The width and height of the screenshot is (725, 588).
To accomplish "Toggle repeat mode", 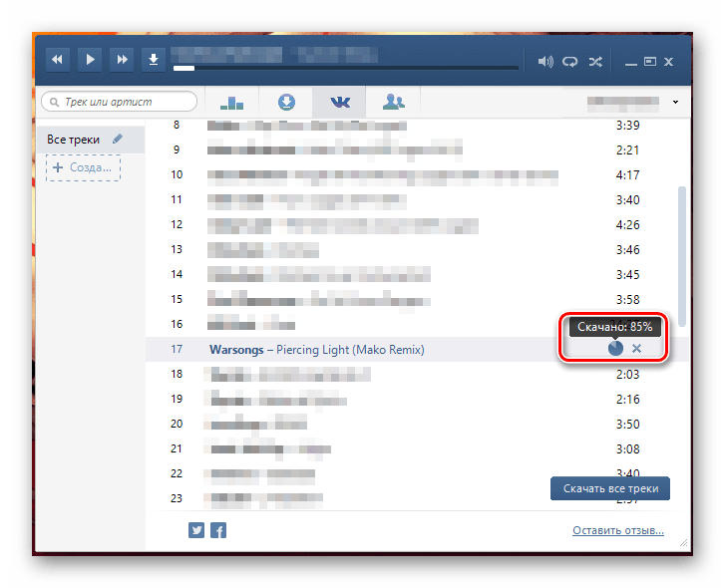I will [x=570, y=62].
